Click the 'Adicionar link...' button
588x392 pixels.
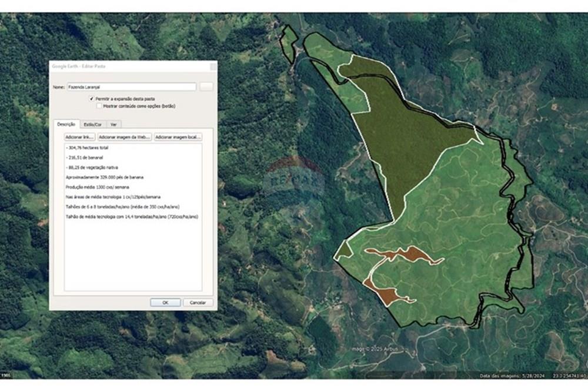pyautogui.click(x=79, y=136)
